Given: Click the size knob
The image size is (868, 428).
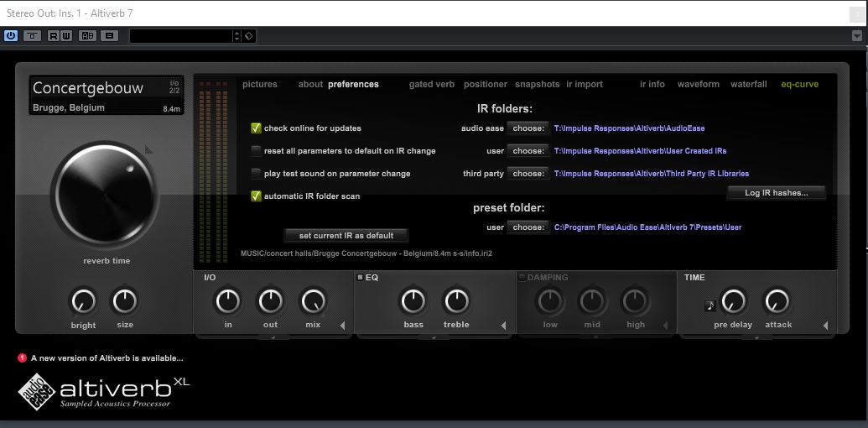Looking at the screenshot, I should coord(125,302).
